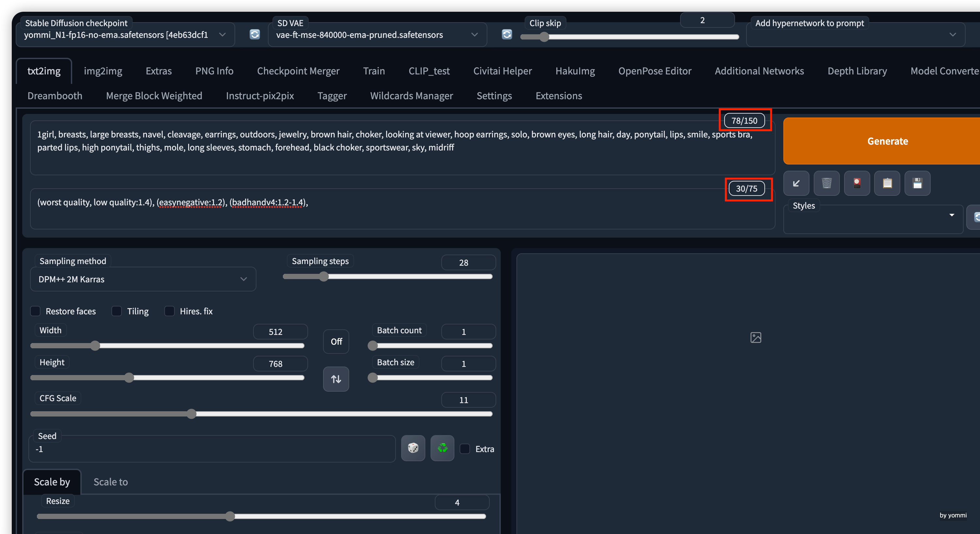Open Merge Block Weighted tab
This screenshot has height=534, width=980.
154,96
